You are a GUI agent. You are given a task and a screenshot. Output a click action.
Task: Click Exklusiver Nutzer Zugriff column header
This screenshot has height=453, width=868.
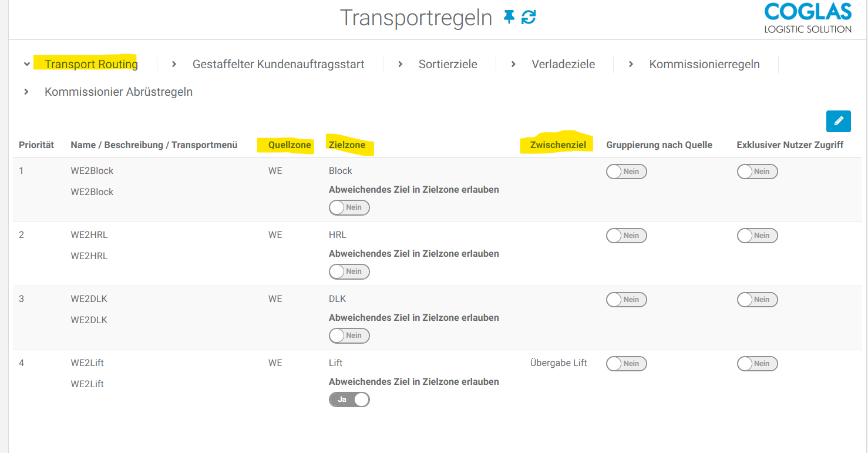tap(790, 145)
